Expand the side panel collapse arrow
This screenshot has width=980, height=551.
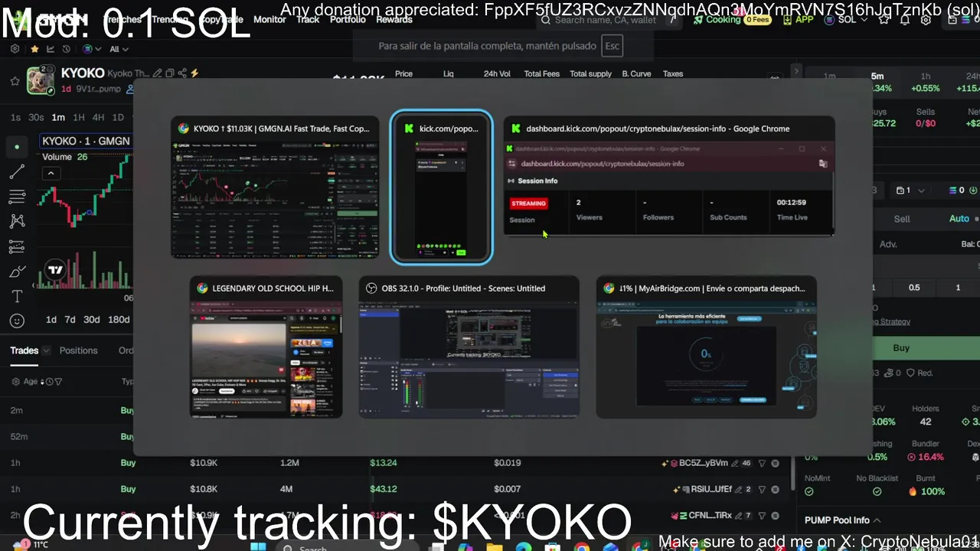click(796, 70)
